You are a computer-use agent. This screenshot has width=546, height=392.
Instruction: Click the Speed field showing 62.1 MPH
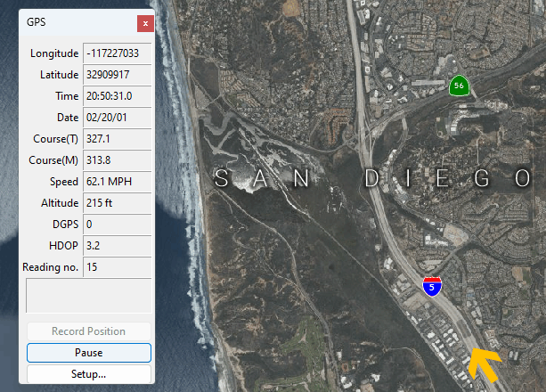118,182
